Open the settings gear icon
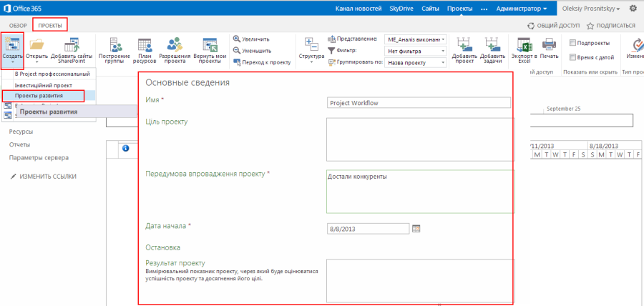Screen dimensions: 644x306 (633, 8)
